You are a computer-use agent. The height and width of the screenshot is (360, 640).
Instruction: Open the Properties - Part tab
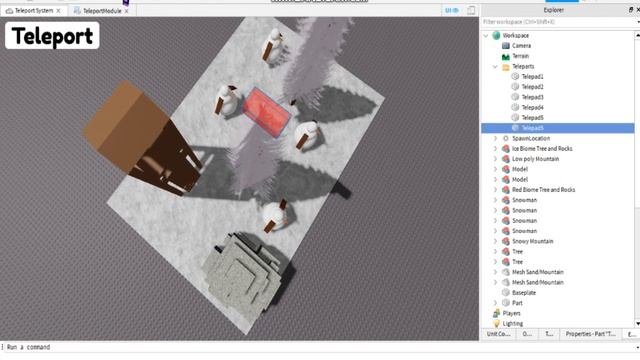coord(590,334)
